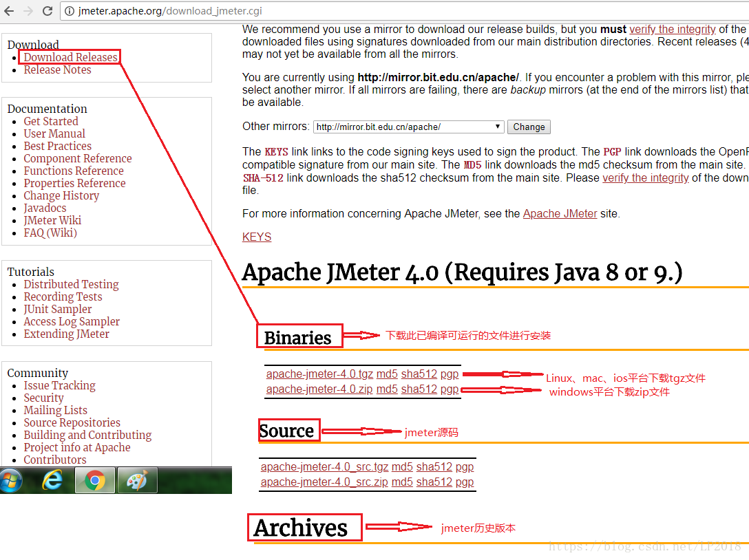Screen dimensions: 749x560
Task: Open the Security link
Action: tap(43, 398)
